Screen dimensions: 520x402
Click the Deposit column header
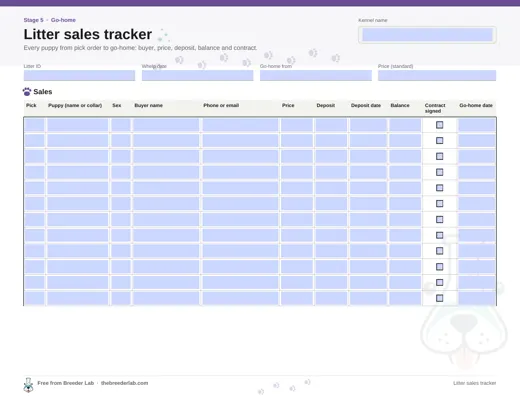pos(326,105)
